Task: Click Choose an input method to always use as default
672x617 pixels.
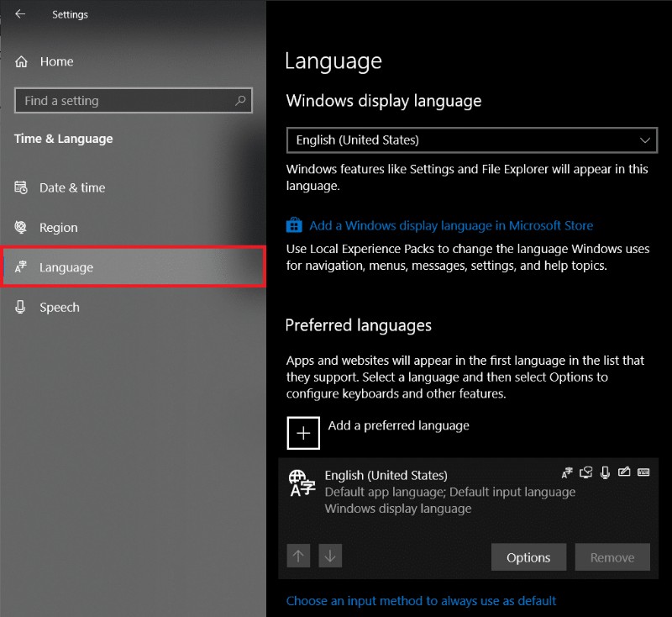Action: tap(421, 600)
